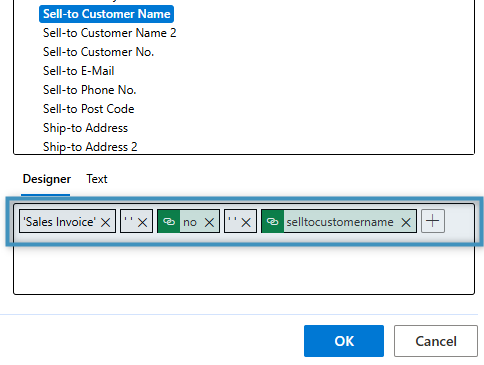Pick Sell-to Customer No. field
The image size is (484, 365).
tap(98, 52)
